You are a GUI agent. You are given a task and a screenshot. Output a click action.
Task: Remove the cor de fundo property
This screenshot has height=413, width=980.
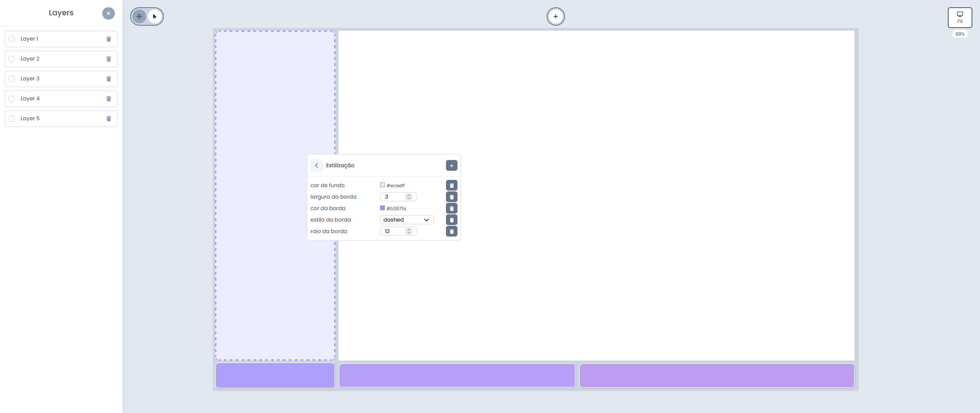(x=451, y=185)
